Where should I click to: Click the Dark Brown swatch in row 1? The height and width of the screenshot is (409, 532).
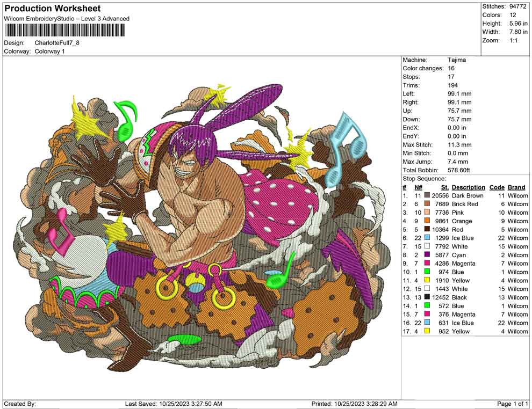click(x=427, y=195)
